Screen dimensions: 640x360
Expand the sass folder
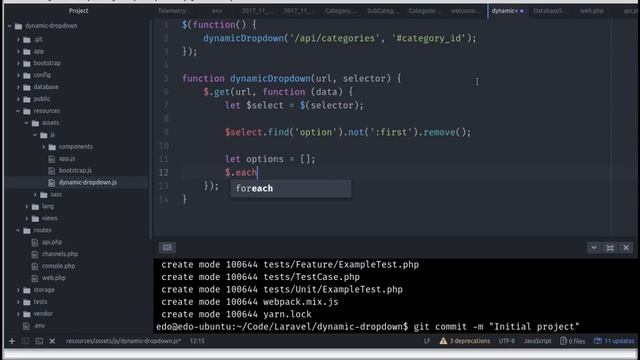pos(36,195)
